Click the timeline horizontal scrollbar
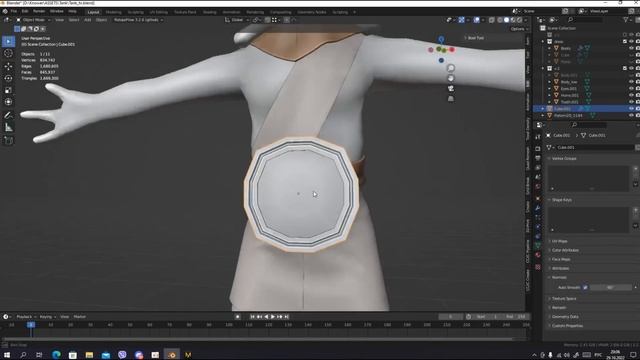 257,339
